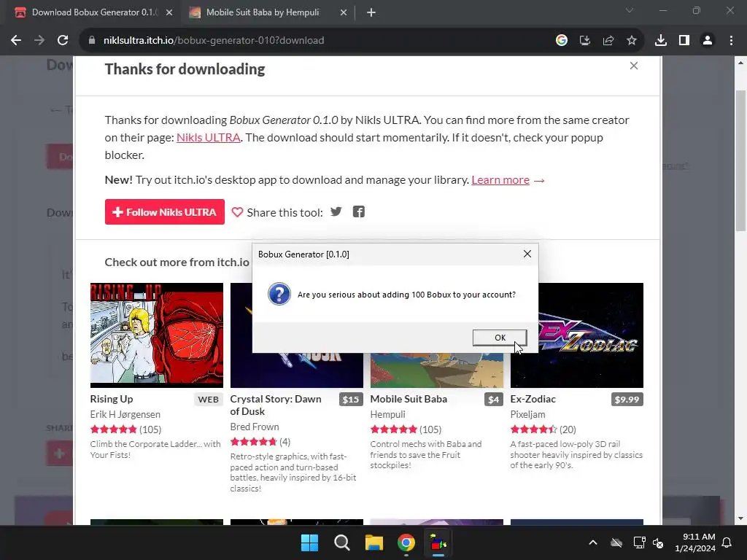This screenshot has height=560, width=747.
Task: Follow Nikls ULTRA button
Action: click(x=164, y=212)
